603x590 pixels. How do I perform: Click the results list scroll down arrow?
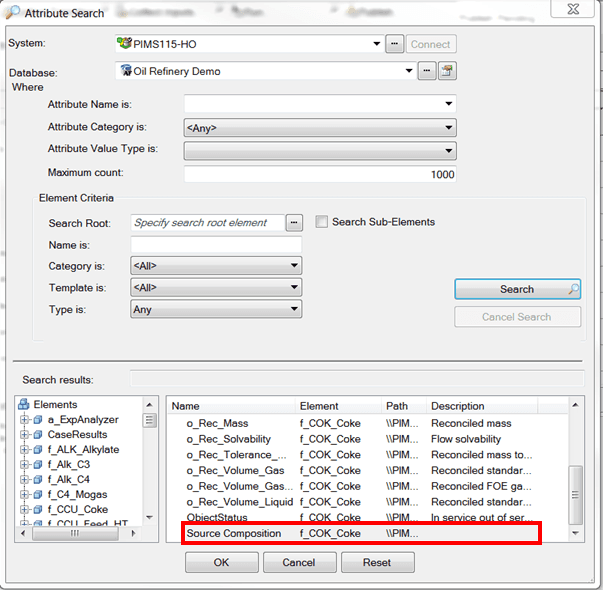(x=575, y=533)
